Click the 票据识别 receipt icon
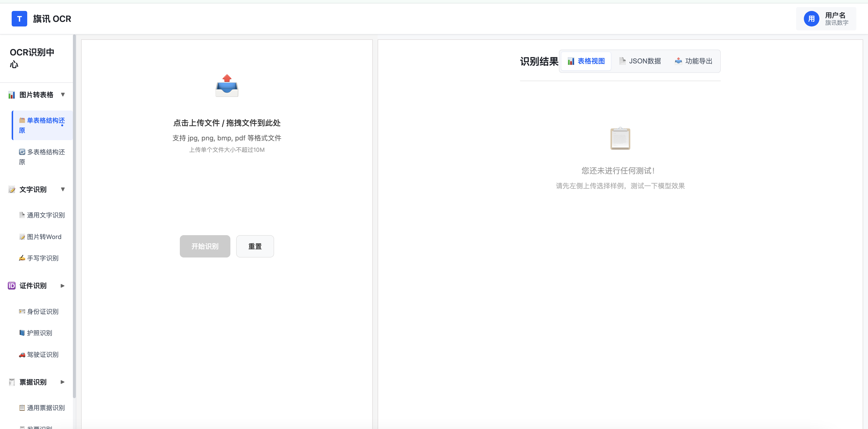 click(12, 382)
